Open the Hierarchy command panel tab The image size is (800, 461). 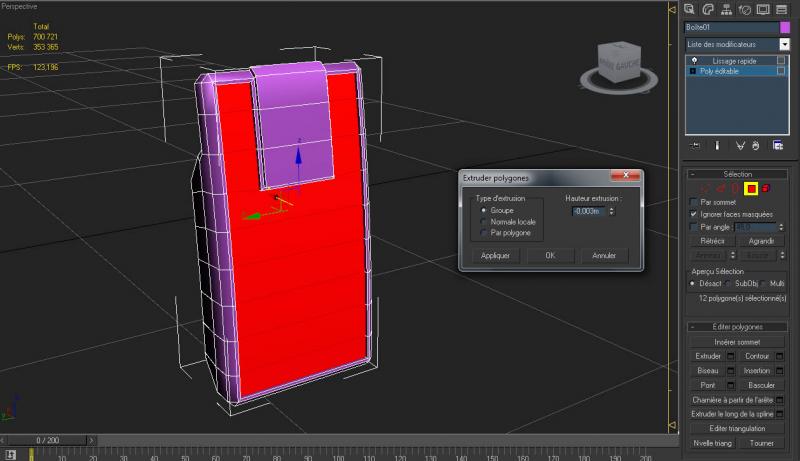(x=729, y=9)
